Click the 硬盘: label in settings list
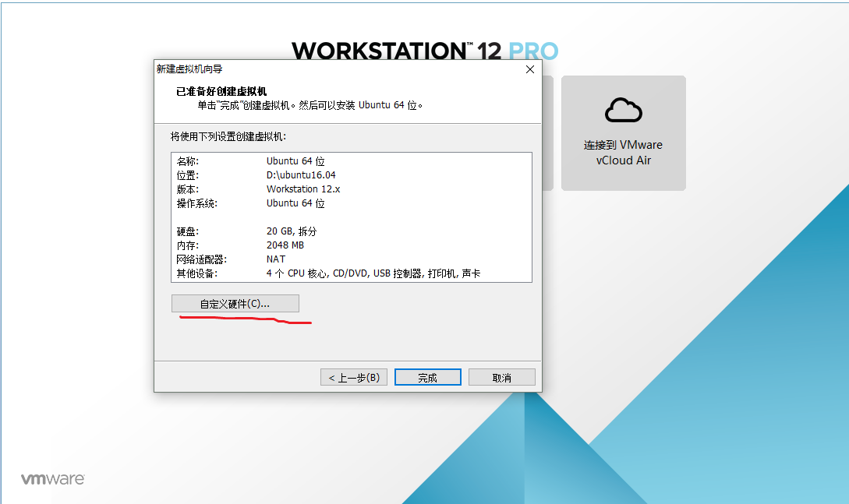This screenshot has height=504, width=849. 188,231
